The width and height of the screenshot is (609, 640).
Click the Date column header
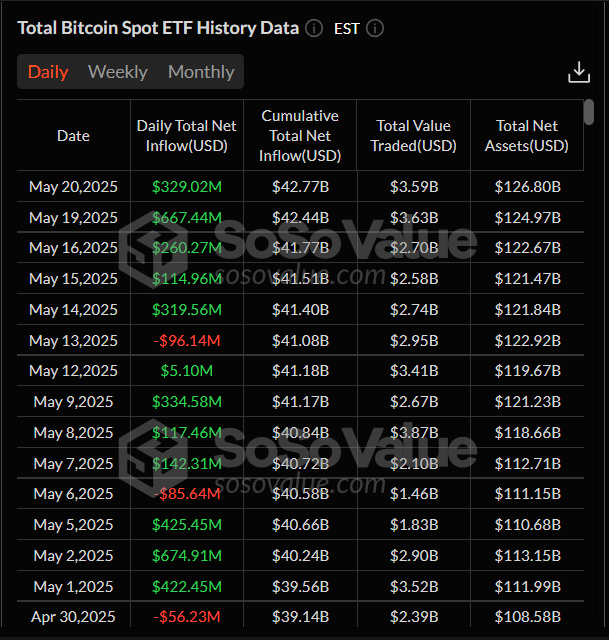tap(73, 136)
